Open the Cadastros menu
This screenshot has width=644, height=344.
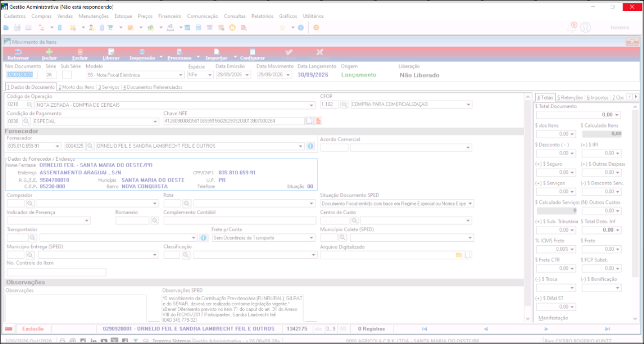tap(15, 16)
